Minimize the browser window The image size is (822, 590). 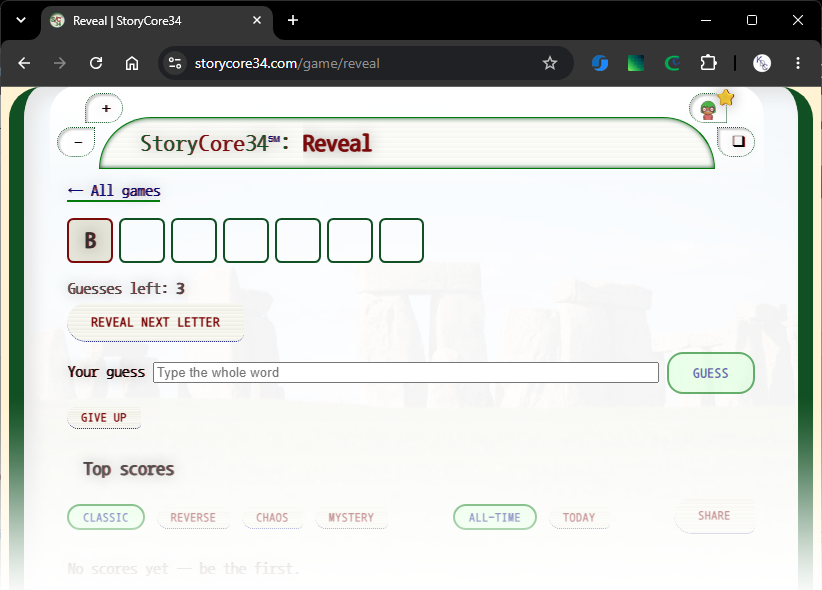[x=706, y=20]
